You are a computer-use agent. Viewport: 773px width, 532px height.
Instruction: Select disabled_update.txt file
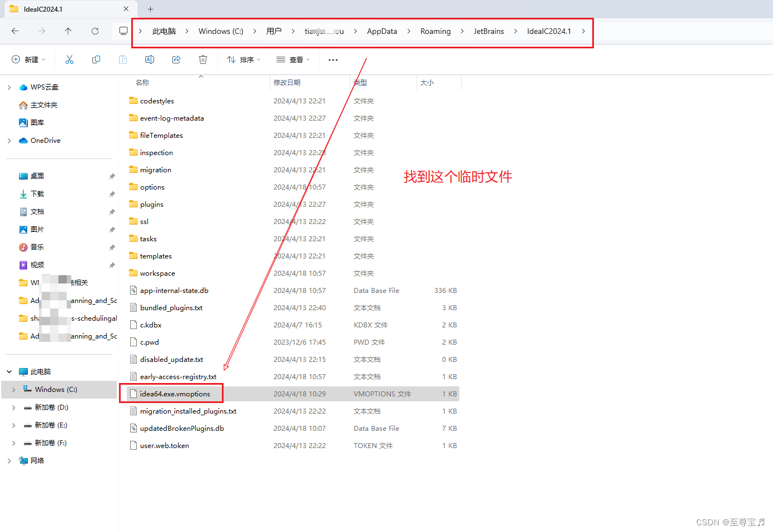click(171, 360)
